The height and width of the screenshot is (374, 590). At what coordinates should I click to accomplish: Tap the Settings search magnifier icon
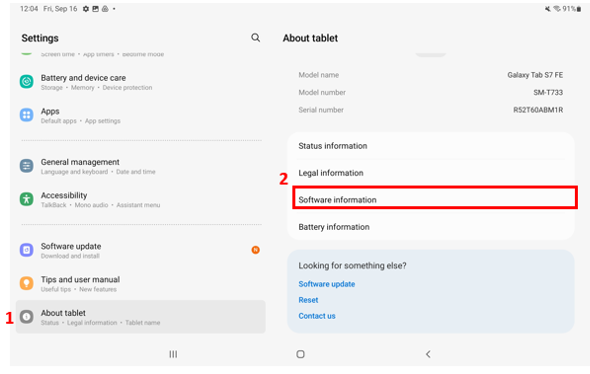255,38
